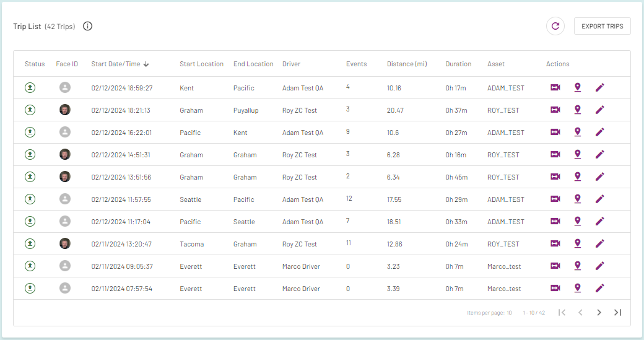Edit the 16:22:01 trip
644x340 pixels.
(599, 132)
